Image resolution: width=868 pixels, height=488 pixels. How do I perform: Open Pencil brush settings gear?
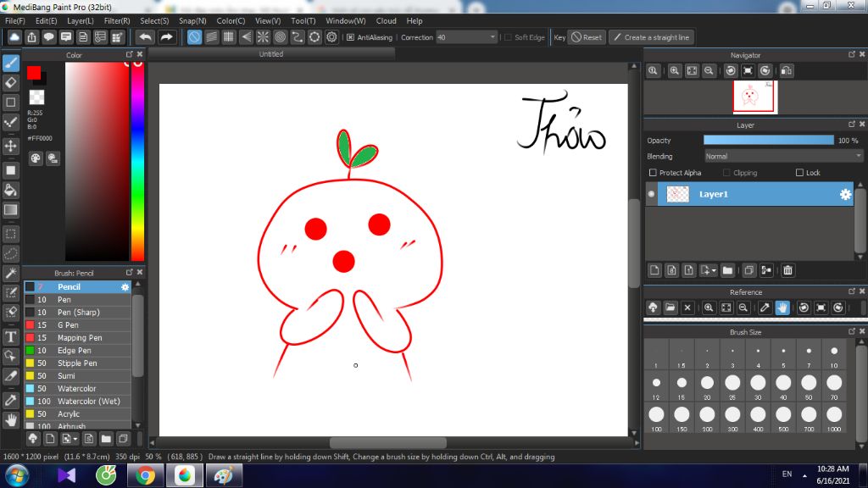coord(125,286)
